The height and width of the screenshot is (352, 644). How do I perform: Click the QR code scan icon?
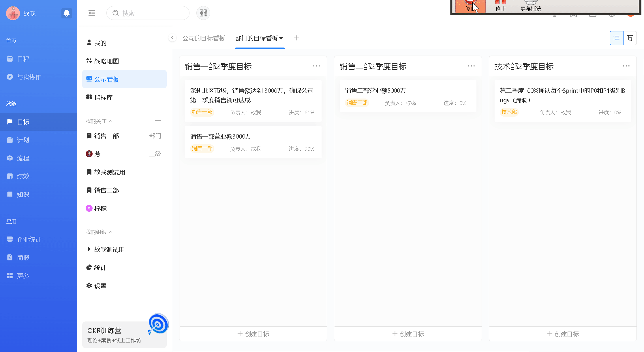(x=203, y=13)
